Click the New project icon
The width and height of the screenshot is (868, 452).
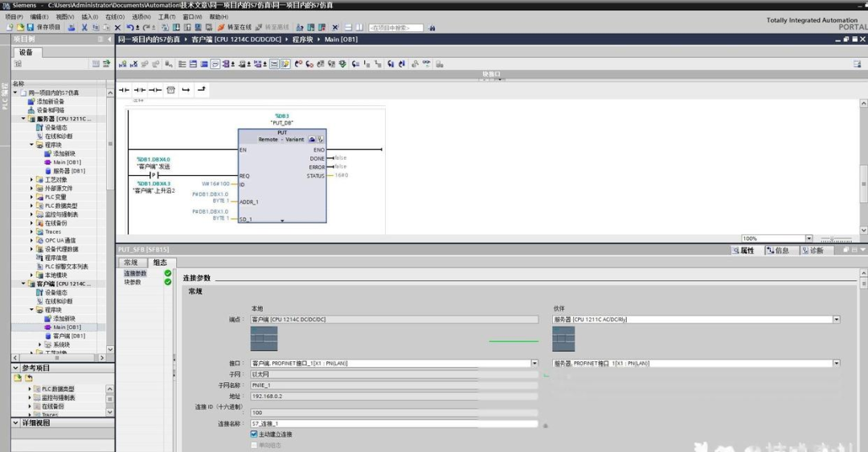[x=10, y=27]
